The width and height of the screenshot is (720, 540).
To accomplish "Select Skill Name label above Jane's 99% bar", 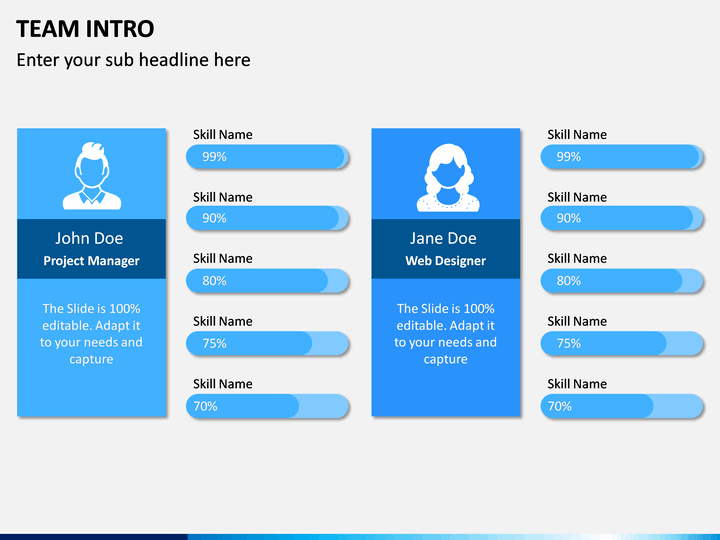I will tap(577, 135).
